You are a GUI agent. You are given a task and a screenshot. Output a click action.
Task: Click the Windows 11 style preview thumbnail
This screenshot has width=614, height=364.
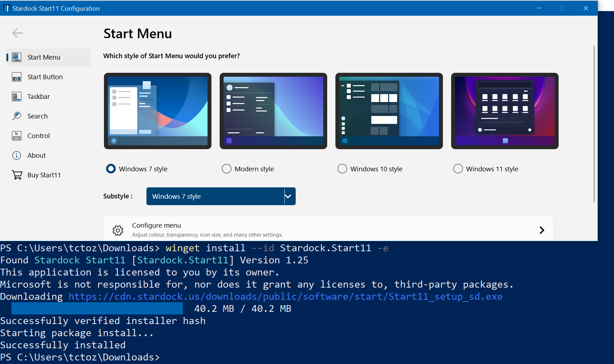point(505,111)
